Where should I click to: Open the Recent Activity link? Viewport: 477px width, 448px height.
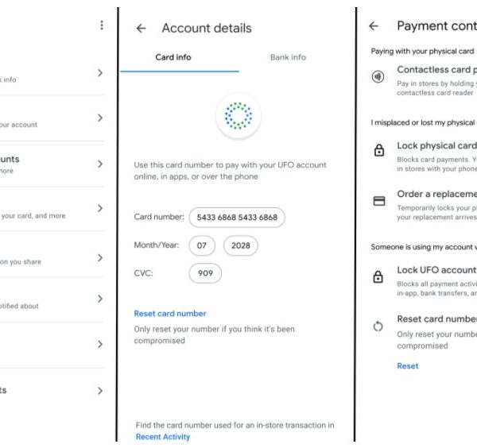coord(163,437)
